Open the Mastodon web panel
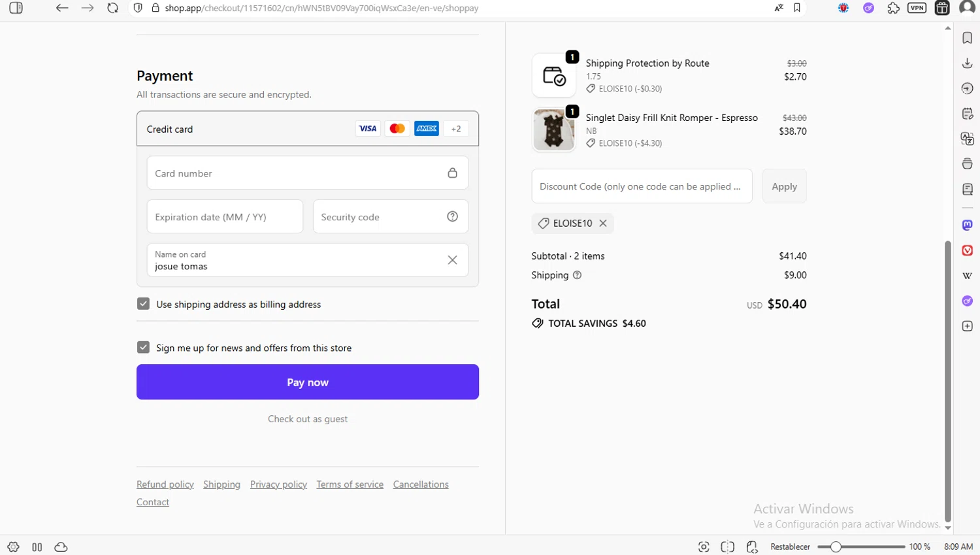The height and width of the screenshot is (555, 980). 968,225
